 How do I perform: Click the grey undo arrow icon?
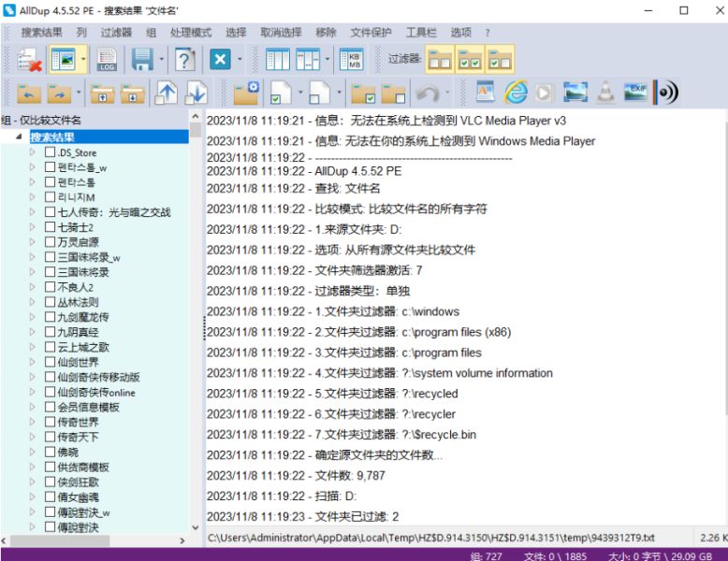click(x=428, y=93)
